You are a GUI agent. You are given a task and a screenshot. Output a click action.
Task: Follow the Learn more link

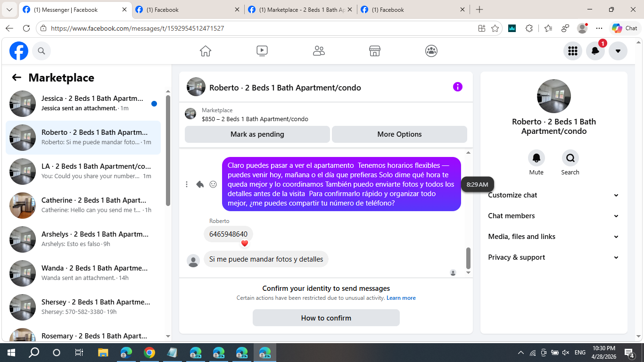point(401,298)
